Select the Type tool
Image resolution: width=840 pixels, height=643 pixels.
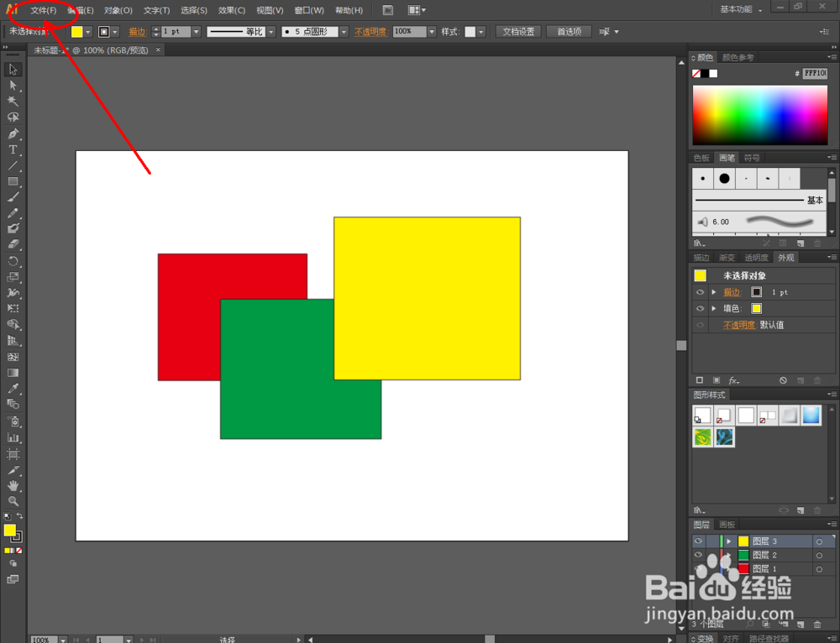click(x=13, y=150)
